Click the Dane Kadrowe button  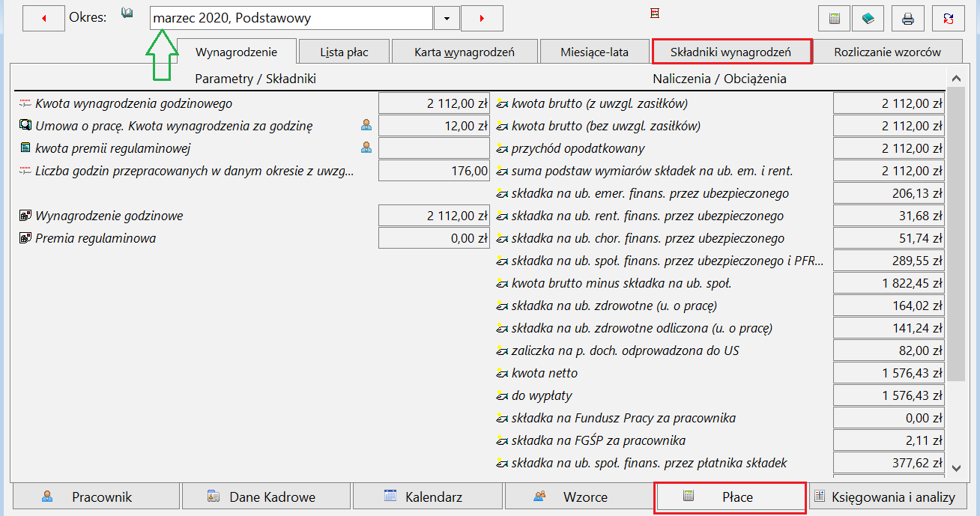point(266,497)
